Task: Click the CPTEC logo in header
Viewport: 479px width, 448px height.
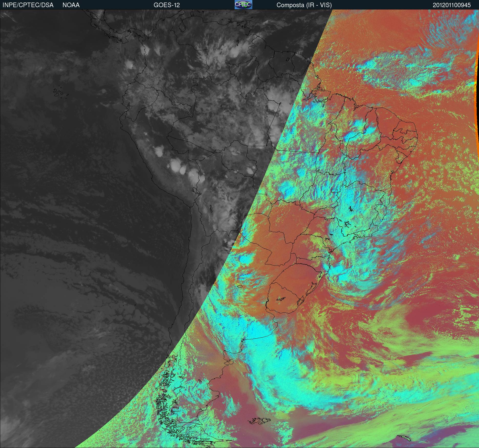Action: point(243,5)
